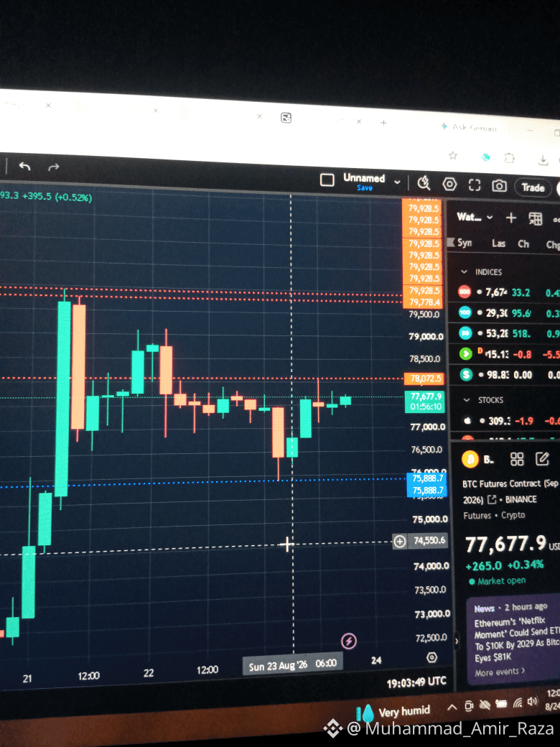This screenshot has height=747, width=560.
Task: Undo the last chart action
Action: pos(24,166)
